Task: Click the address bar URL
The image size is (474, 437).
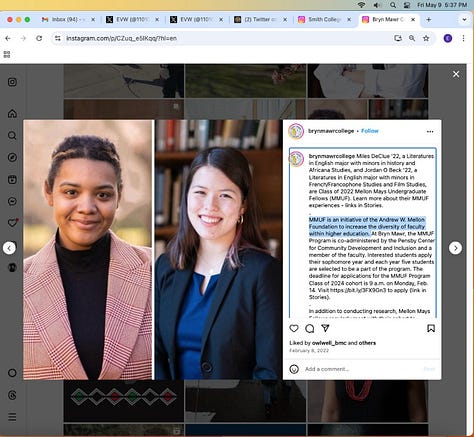Action: click(x=121, y=38)
